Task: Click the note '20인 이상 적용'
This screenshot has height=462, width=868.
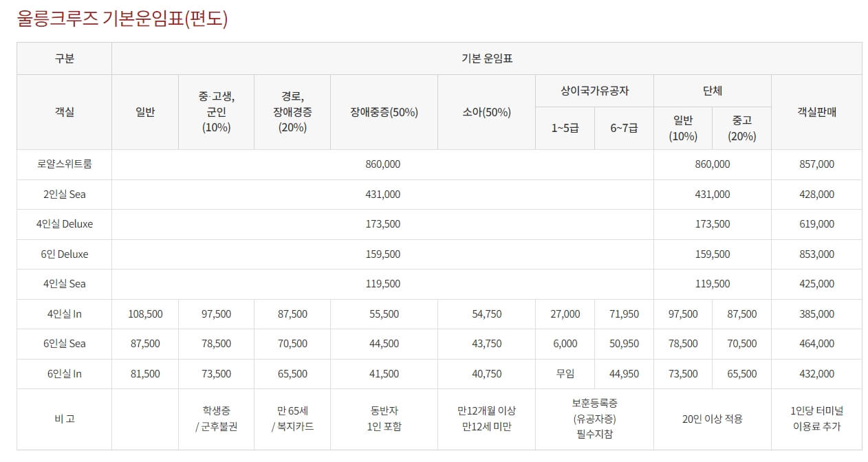Action: click(x=713, y=419)
